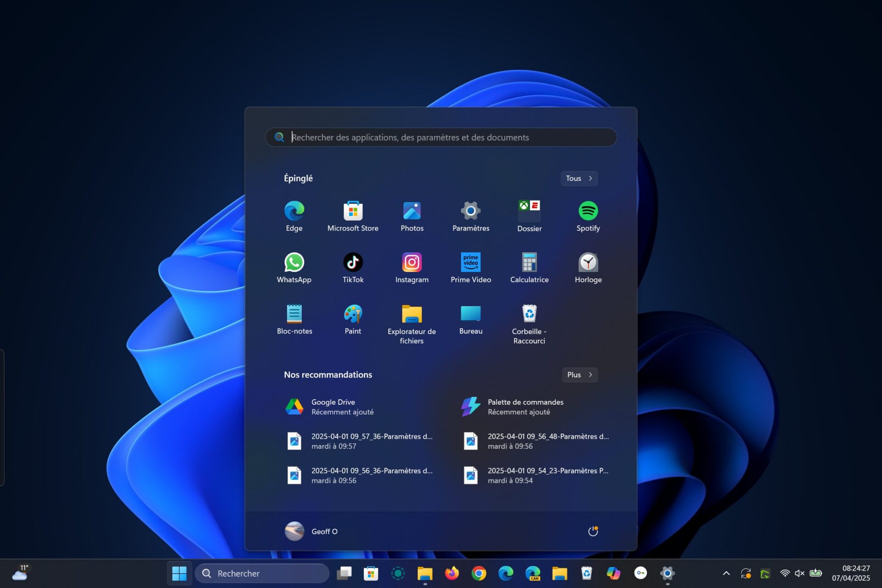882x588 pixels.
Task: Launch the Calculatrice app
Action: click(529, 268)
